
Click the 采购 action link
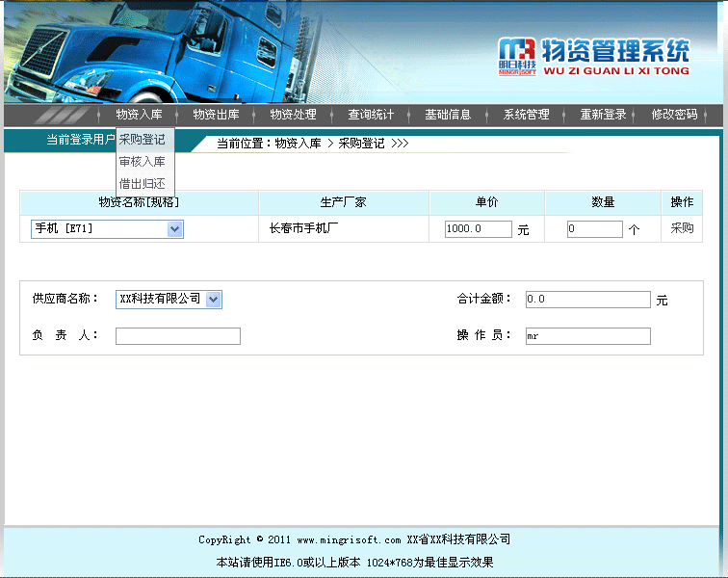pyautogui.click(x=682, y=228)
